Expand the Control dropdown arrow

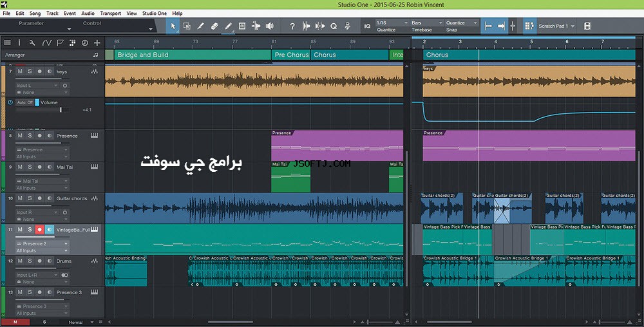point(150,29)
